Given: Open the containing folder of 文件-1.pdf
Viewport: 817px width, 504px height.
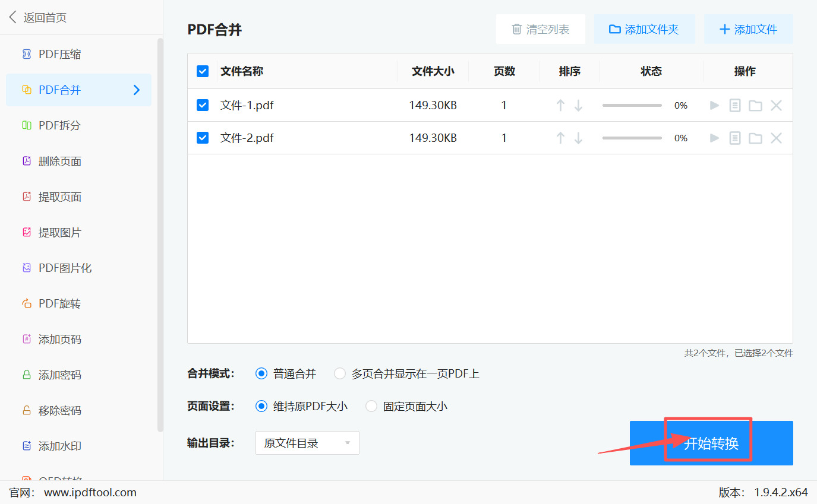Looking at the screenshot, I should [x=755, y=105].
